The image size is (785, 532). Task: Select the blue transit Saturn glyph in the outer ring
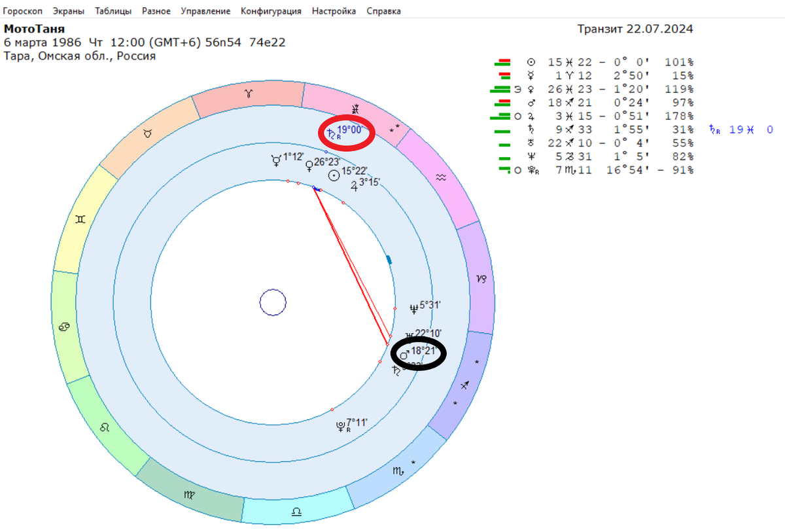tap(331, 133)
